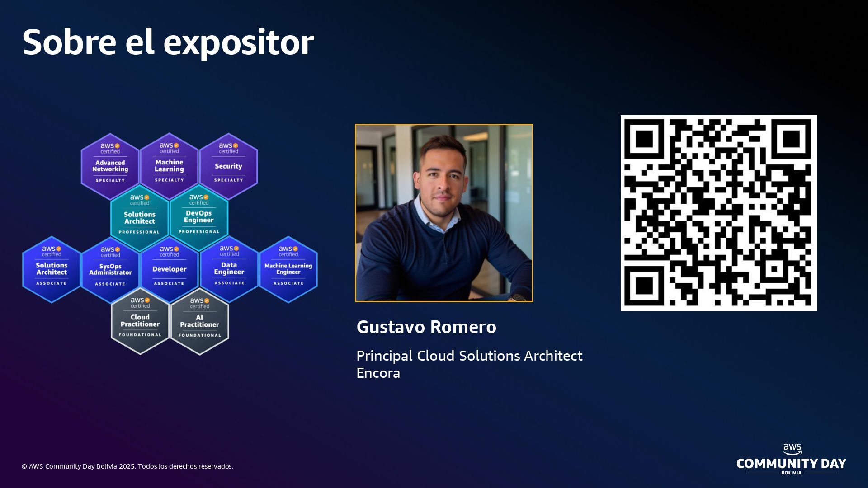Image resolution: width=868 pixels, height=488 pixels.
Task: Click the Gustavo Romero name text
Action: coord(426,327)
